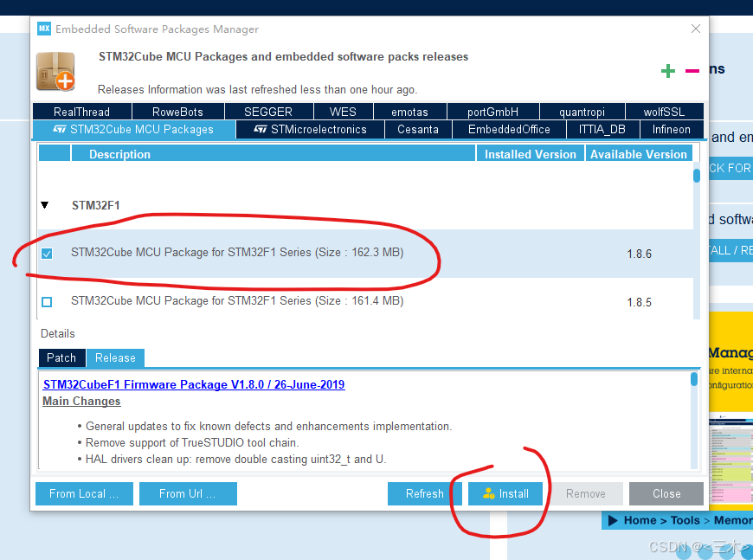Click the Install button
This screenshot has width=753, height=560.
(505, 493)
